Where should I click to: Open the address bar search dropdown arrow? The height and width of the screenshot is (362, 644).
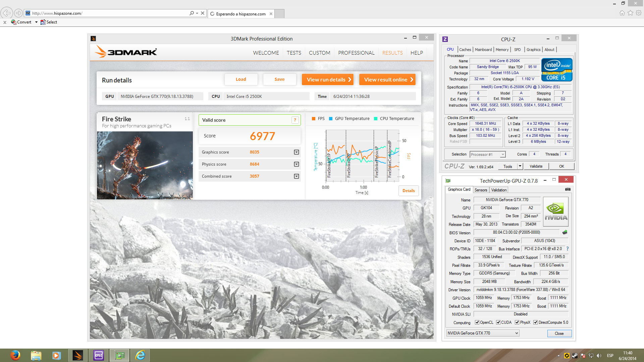(x=197, y=13)
